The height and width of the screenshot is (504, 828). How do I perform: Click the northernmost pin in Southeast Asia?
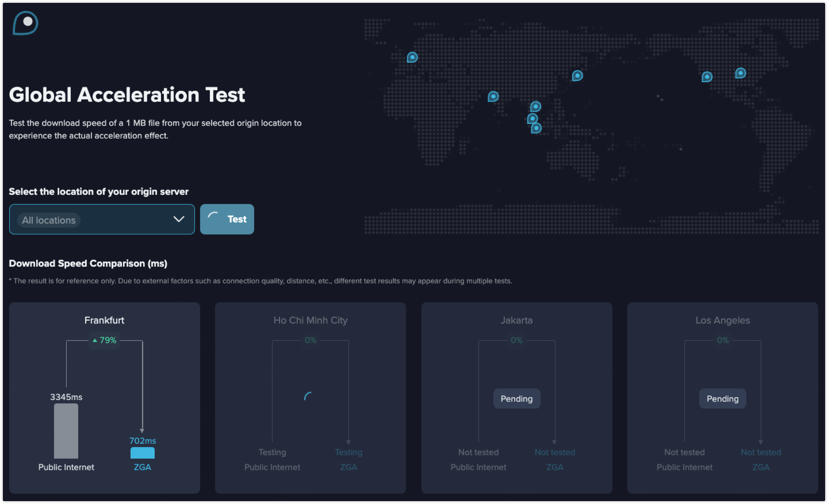pos(536,107)
